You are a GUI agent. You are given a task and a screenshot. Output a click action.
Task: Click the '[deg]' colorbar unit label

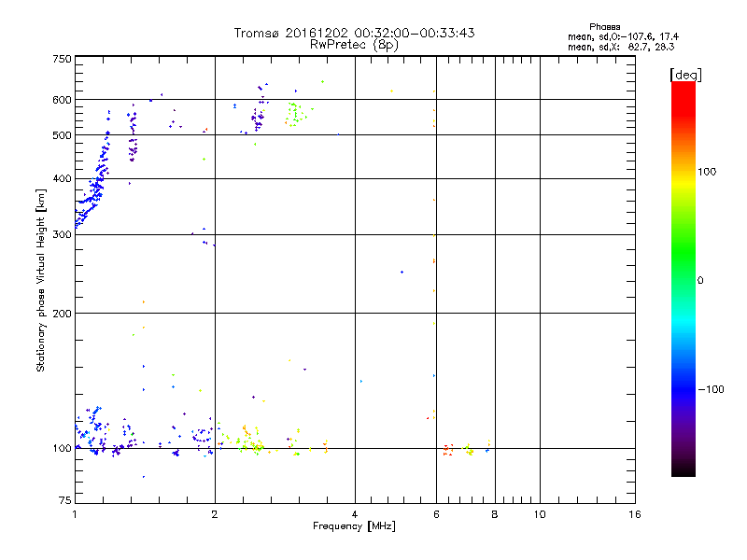[x=685, y=75]
